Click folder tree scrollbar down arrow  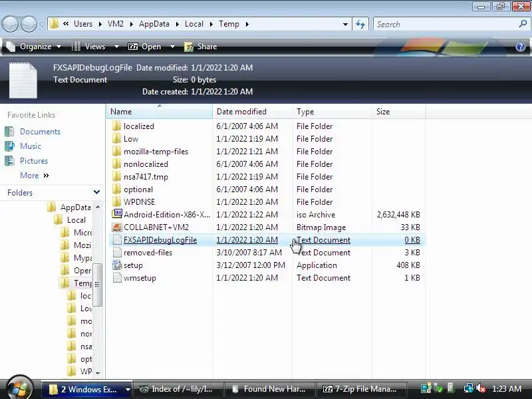click(98, 373)
